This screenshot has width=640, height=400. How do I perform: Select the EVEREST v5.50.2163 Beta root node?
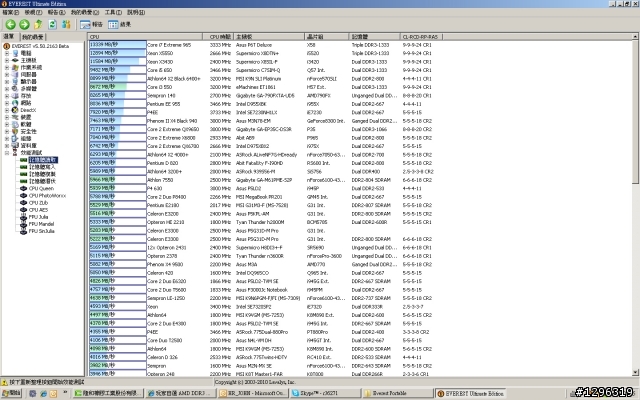point(40,46)
